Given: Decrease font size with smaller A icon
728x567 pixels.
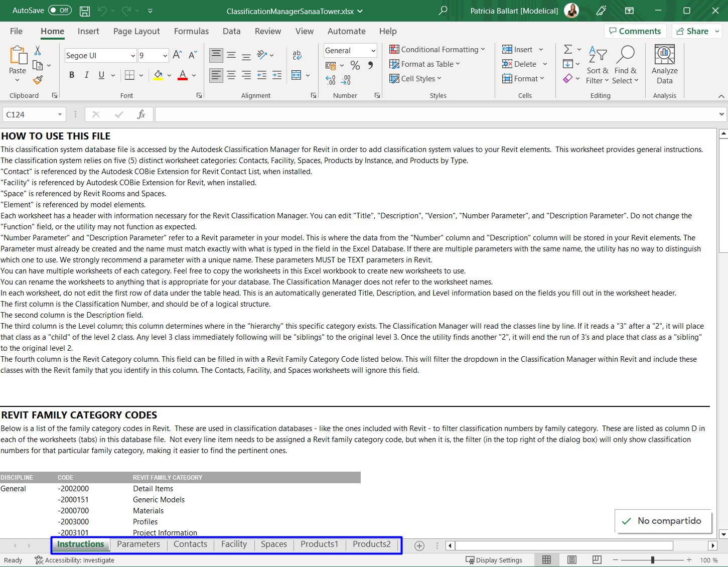Looking at the screenshot, I should (193, 55).
